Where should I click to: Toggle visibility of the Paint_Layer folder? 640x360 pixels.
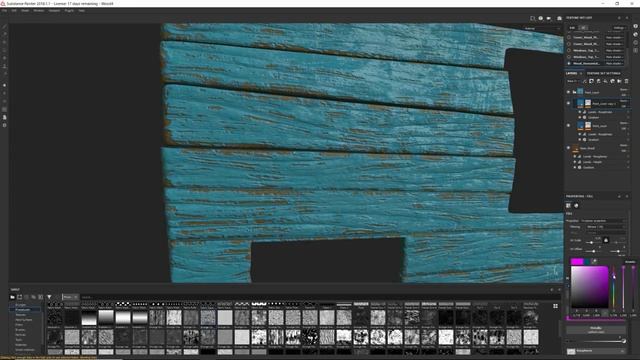pyautogui.click(x=568, y=92)
